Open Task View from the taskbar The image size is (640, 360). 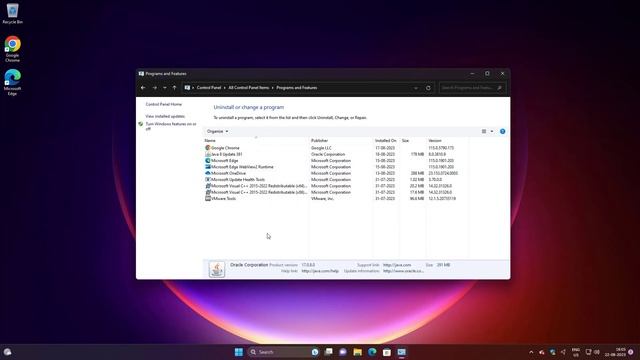click(329, 352)
